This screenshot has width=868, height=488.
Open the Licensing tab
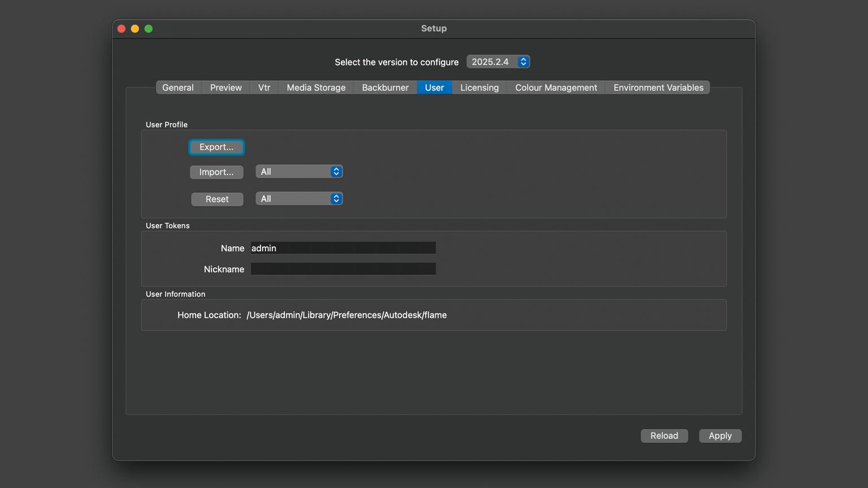click(479, 88)
